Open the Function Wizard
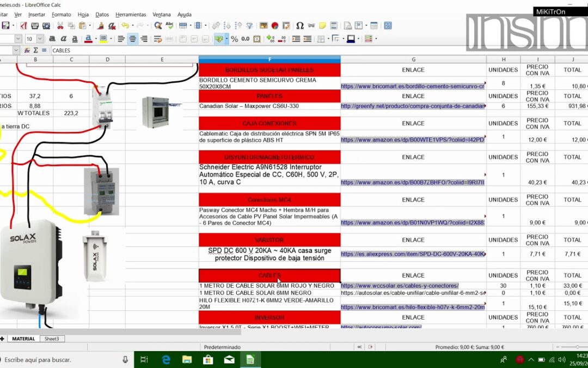Viewport: 588px width, 368px height. [27, 50]
